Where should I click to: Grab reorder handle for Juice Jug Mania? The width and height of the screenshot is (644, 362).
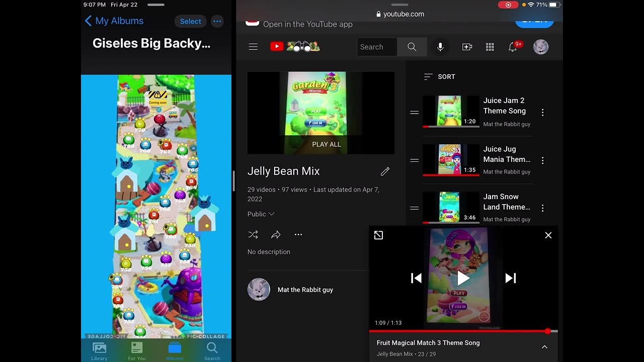tap(415, 160)
